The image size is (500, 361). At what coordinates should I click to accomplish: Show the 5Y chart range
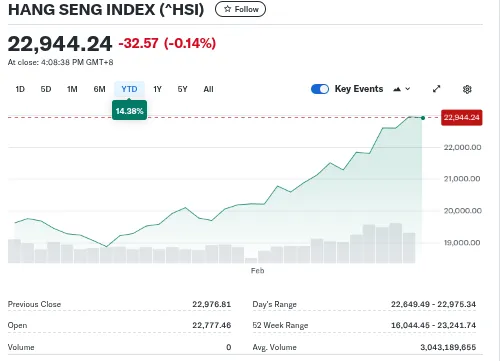(182, 89)
